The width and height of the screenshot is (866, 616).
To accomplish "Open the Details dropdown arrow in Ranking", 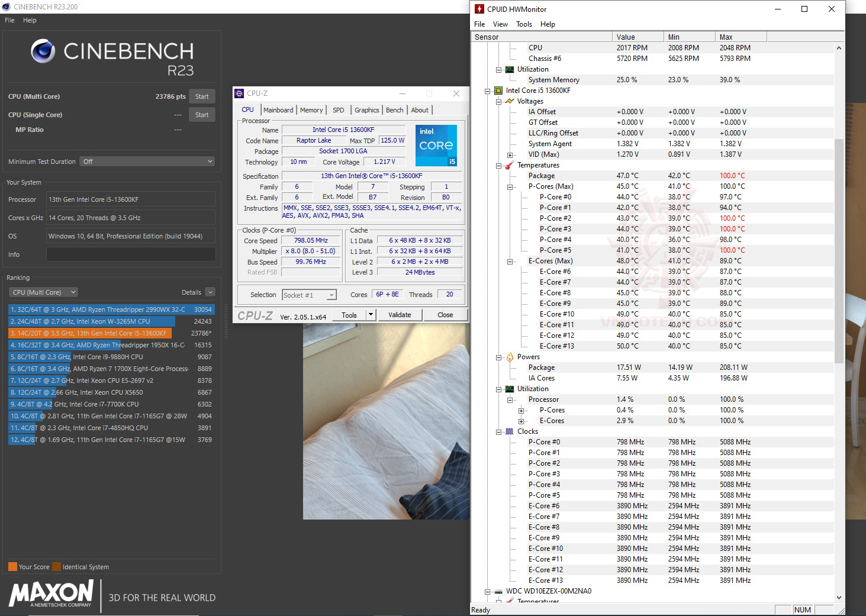I will point(210,292).
